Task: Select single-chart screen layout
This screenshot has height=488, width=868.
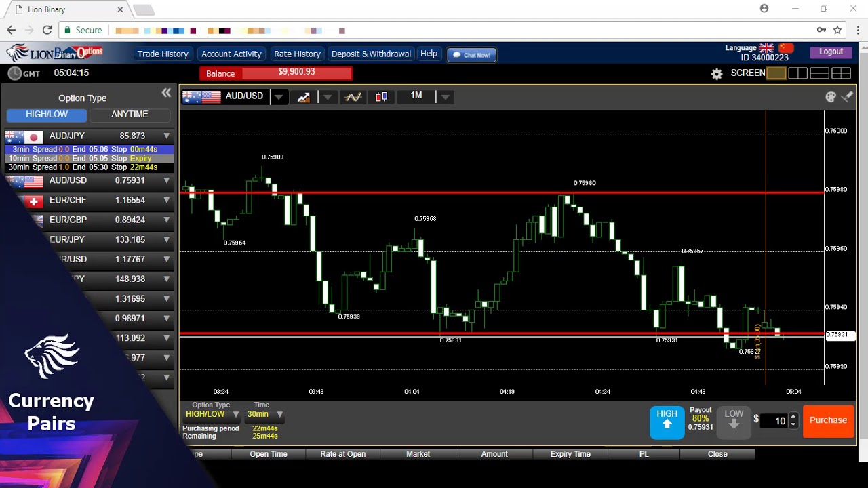Action: (776, 73)
